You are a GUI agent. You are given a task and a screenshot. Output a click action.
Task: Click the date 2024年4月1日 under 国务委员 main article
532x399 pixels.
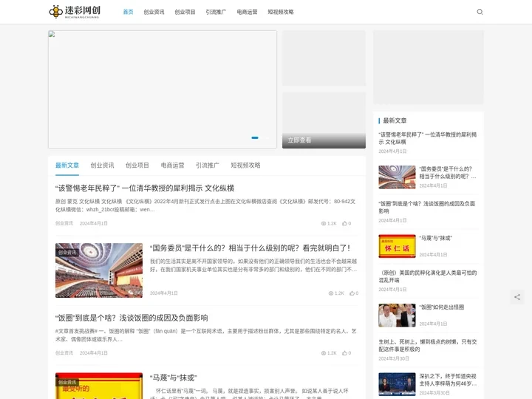coord(164,293)
